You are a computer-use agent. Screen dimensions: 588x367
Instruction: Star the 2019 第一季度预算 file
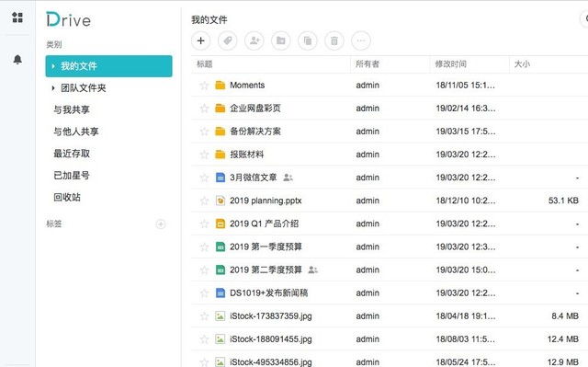coord(204,247)
